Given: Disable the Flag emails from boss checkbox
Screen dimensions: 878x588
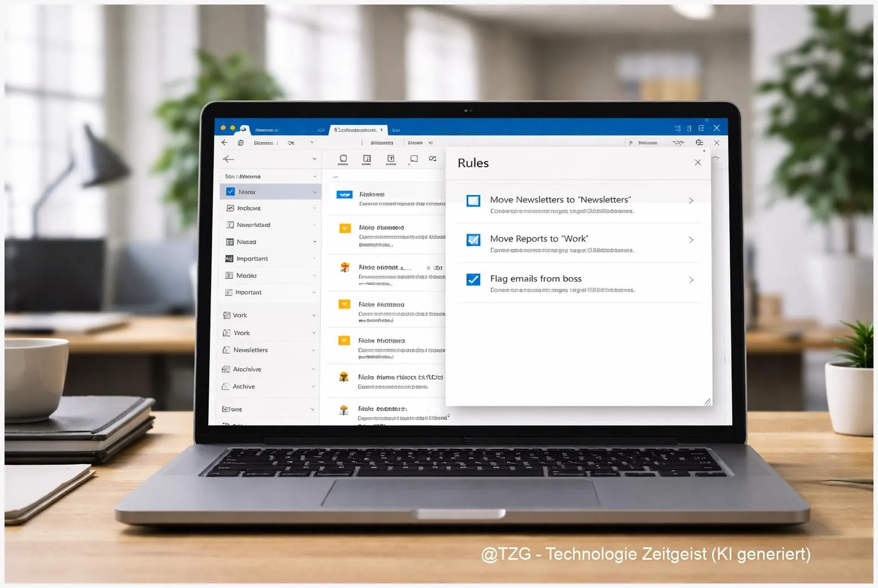Looking at the screenshot, I should click(x=474, y=279).
